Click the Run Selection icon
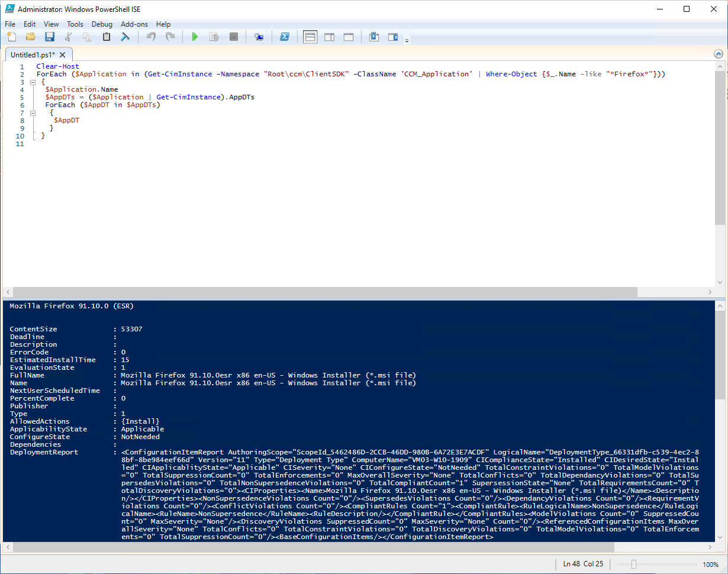 (x=214, y=37)
